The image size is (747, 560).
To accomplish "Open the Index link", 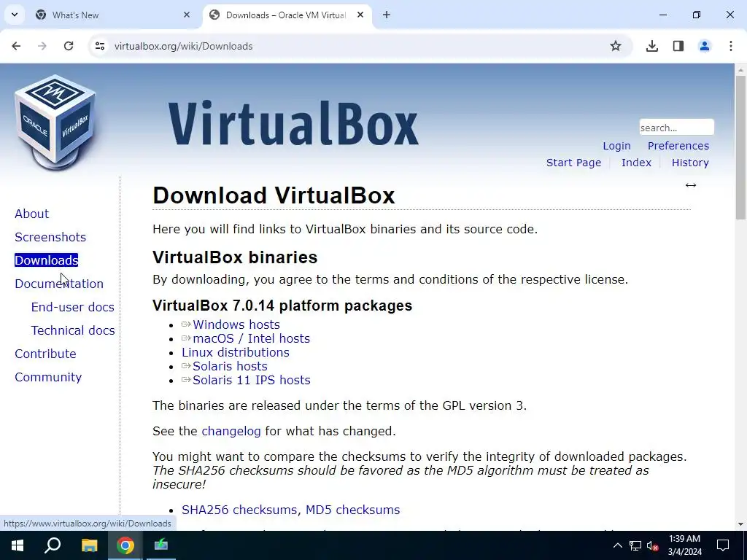I will (636, 163).
